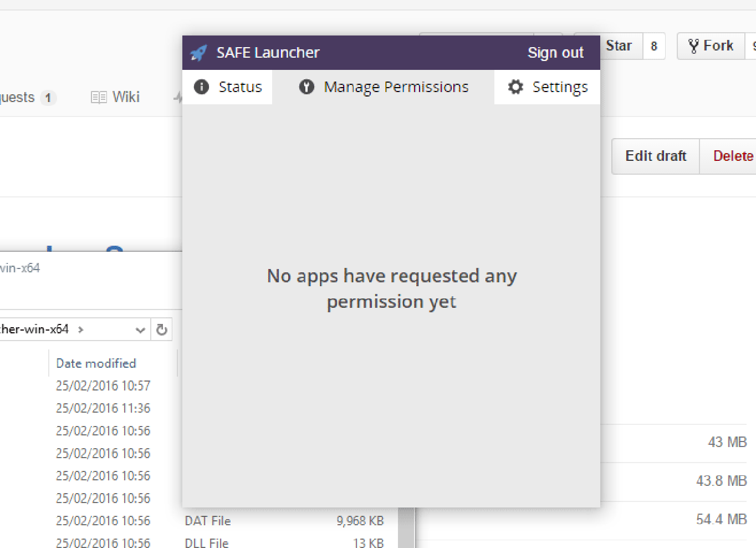Click the pull requests count badge 1
756x548 pixels.
click(x=48, y=98)
